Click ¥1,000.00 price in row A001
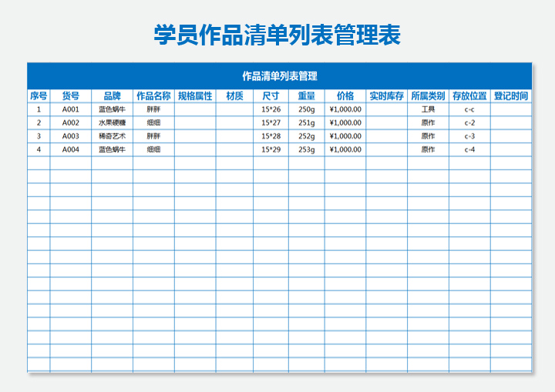The width and height of the screenshot is (555, 392). (x=345, y=109)
